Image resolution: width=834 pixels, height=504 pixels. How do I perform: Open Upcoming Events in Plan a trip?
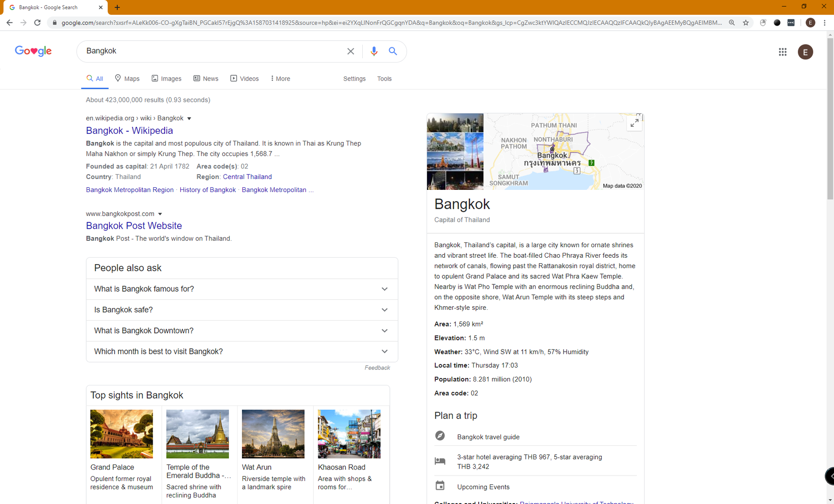pyautogui.click(x=483, y=487)
